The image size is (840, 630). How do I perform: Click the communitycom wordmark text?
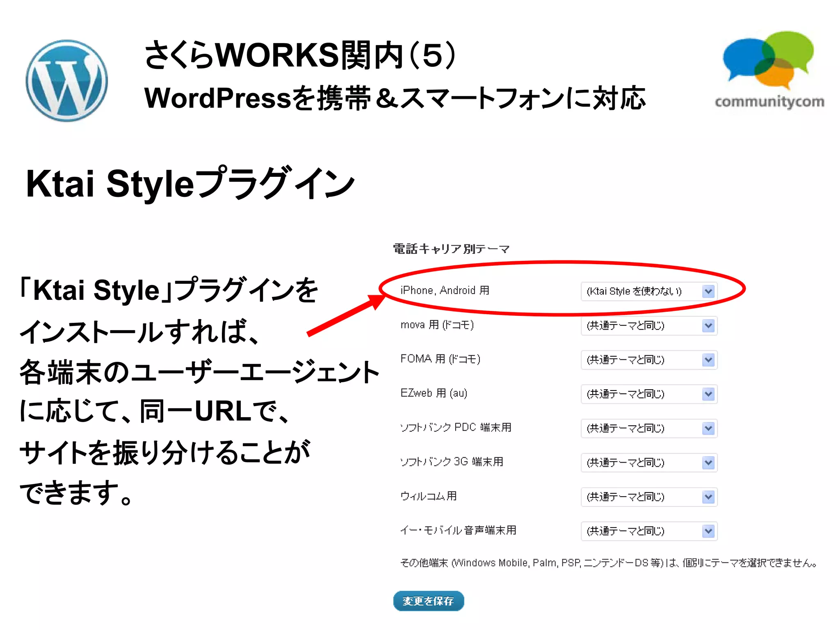769,102
